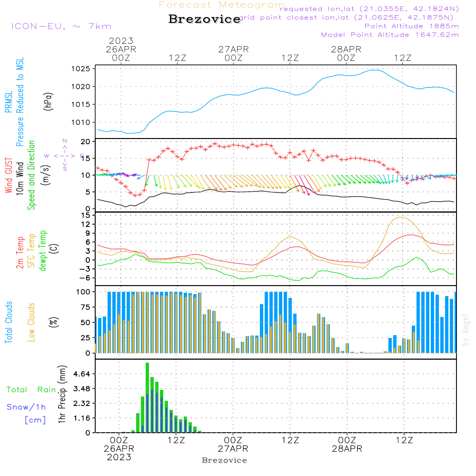Click the "20" wind speed tick label
This screenshot has height=476, width=476.
pos(85,142)
